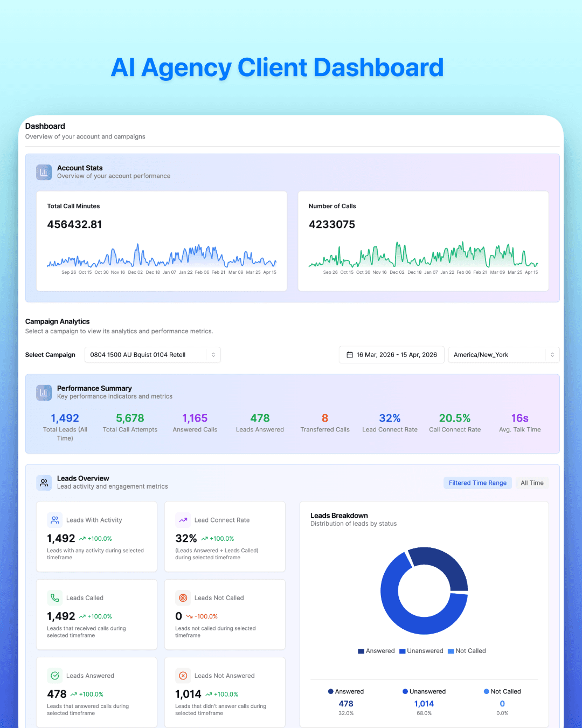Click the Leads Not Answered X icon
This screenshot has height=728, width=582.
point(183,675)
